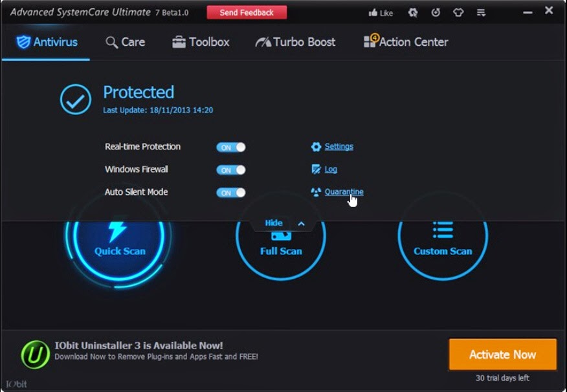Image resolution: width=567 pixels, height=392 pixels.
Task: Click the lightning bolt icon in Quick Scan
Action: [x=117, y=232]
